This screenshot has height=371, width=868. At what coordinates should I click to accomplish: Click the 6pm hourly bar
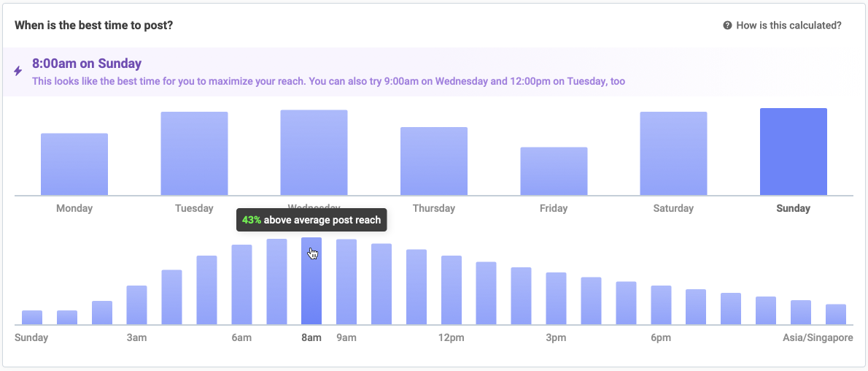click(x=661, y=305)
